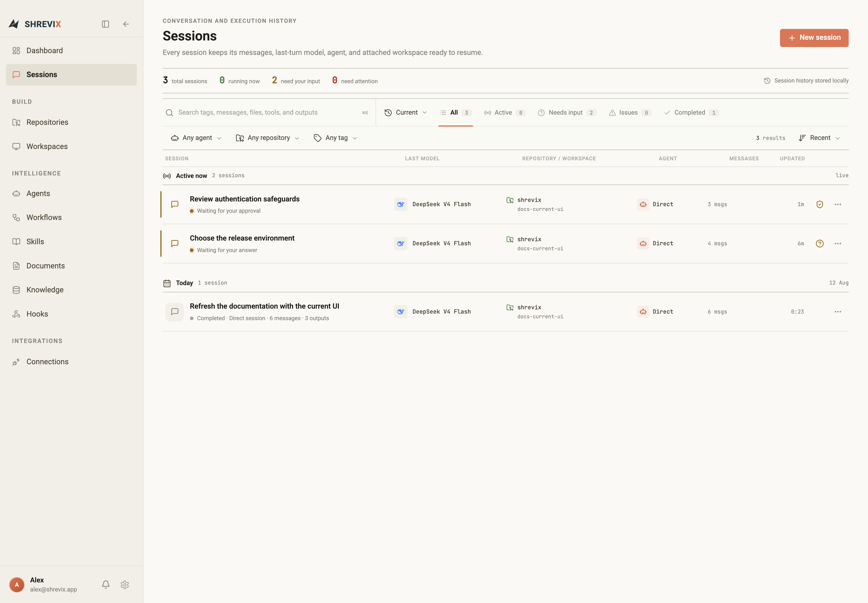Click the Today calendar icon
This screenshot has height=603, width=868.
coord(167,283)
